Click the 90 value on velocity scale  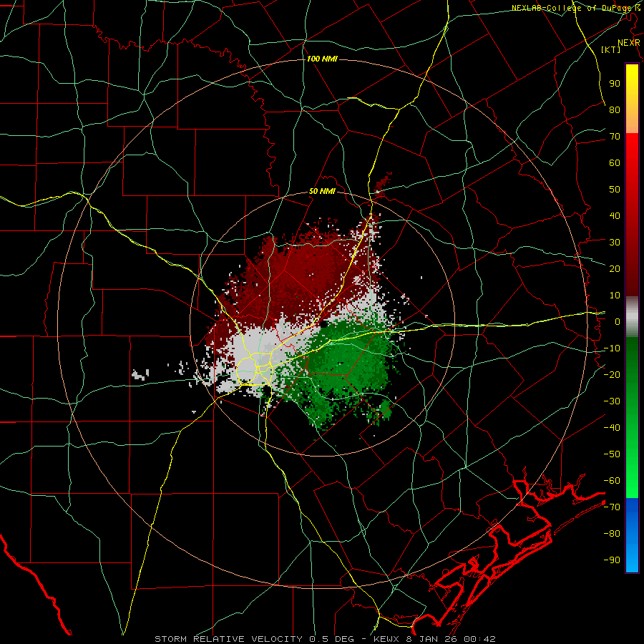(615, 84)
